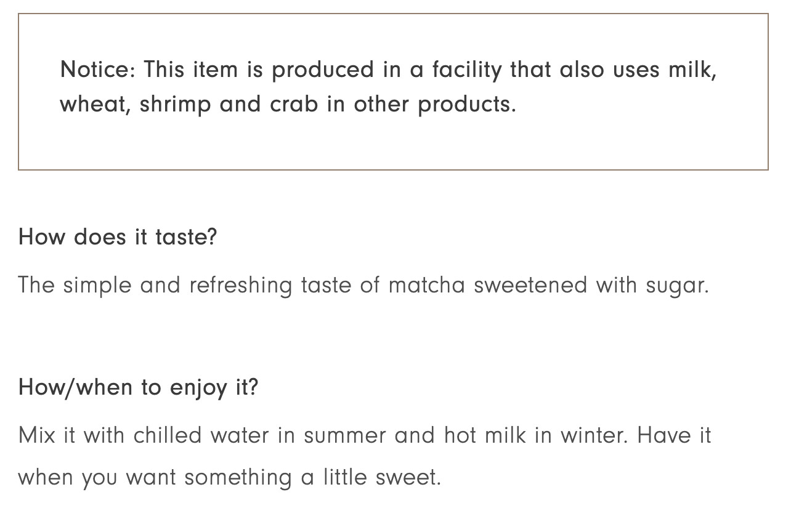Click "other products." ending the notice
This screenshot has width=791, height=532.
(x=435, y=105)
